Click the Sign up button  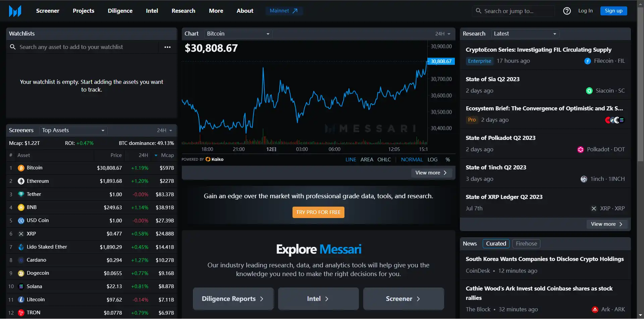pyautogui.click(x=613, y=11)
